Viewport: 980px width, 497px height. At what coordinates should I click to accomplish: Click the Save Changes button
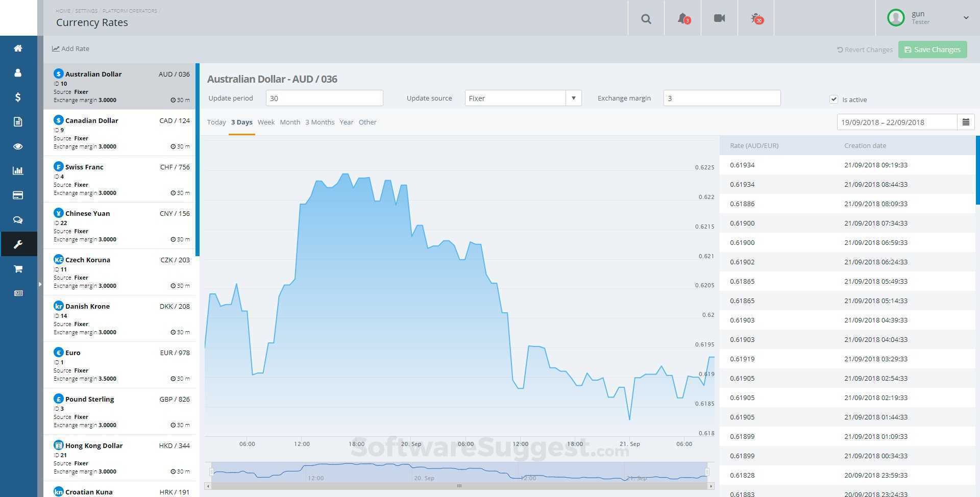click(x=933, y=49)
